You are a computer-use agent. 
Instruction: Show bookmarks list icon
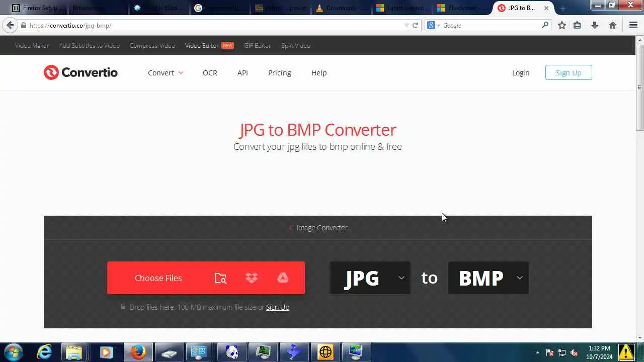tap(578, 25)
